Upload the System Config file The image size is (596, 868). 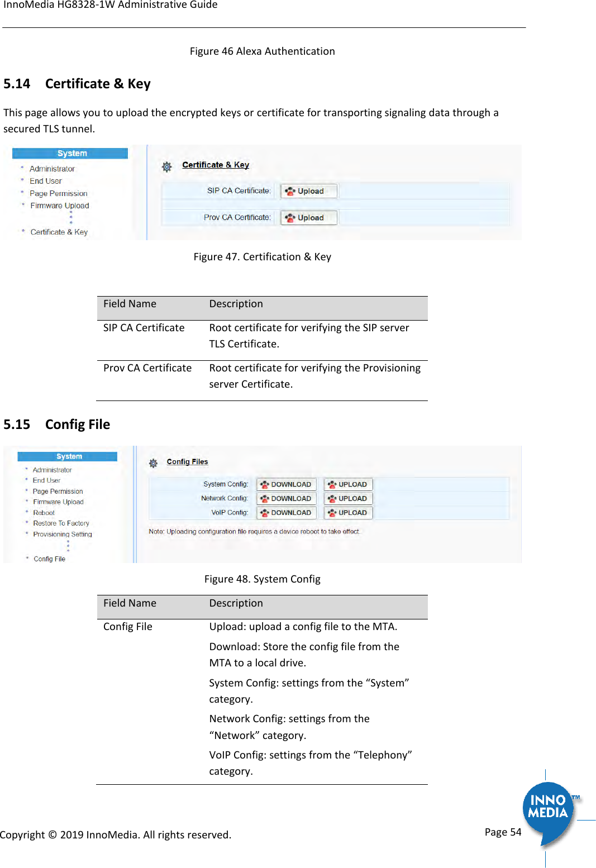(347, 484)
